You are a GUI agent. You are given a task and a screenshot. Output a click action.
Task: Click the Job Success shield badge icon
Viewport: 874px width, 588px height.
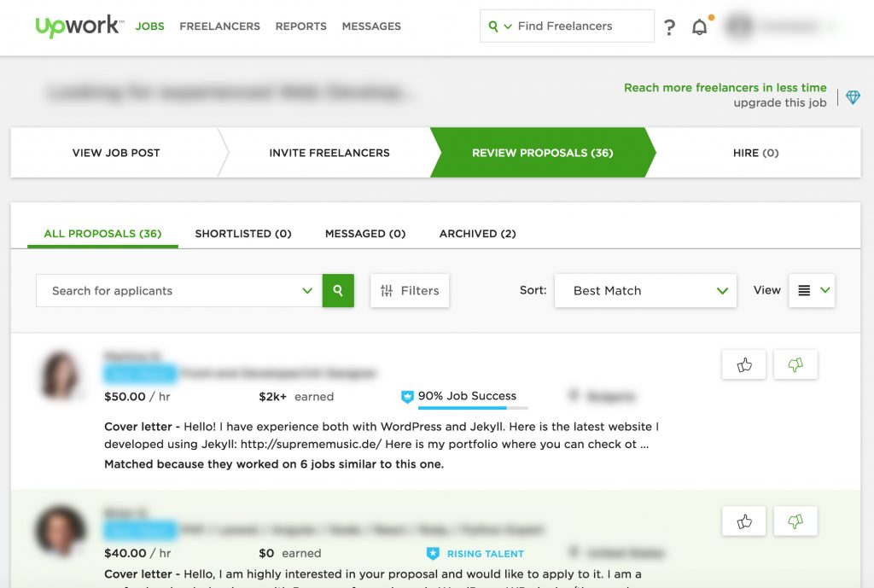(407, 396)
